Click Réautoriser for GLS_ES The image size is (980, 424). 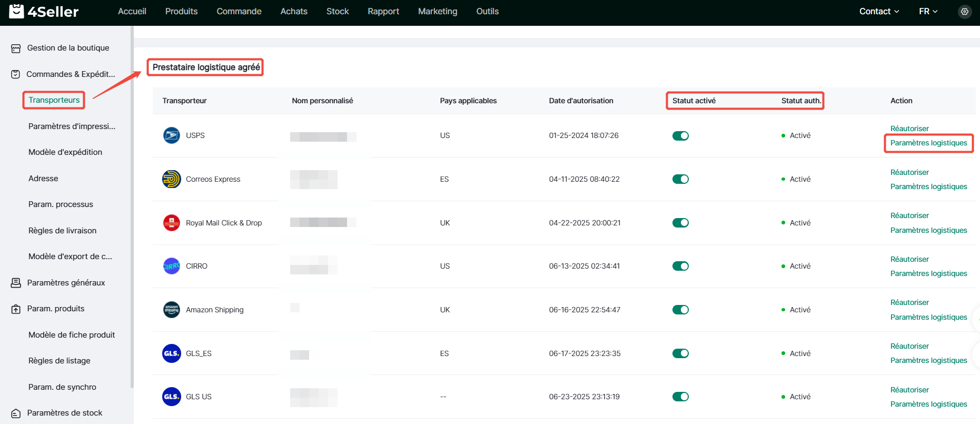click(909, 346)
